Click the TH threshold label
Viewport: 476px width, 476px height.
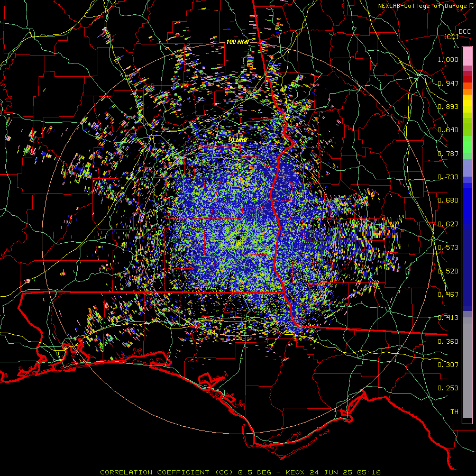coord(454,412)
